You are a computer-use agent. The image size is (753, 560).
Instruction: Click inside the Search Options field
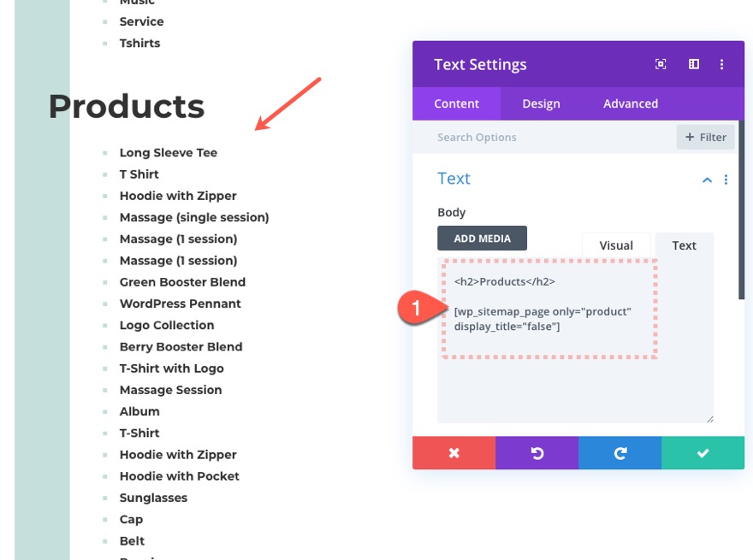coord(513,137)
